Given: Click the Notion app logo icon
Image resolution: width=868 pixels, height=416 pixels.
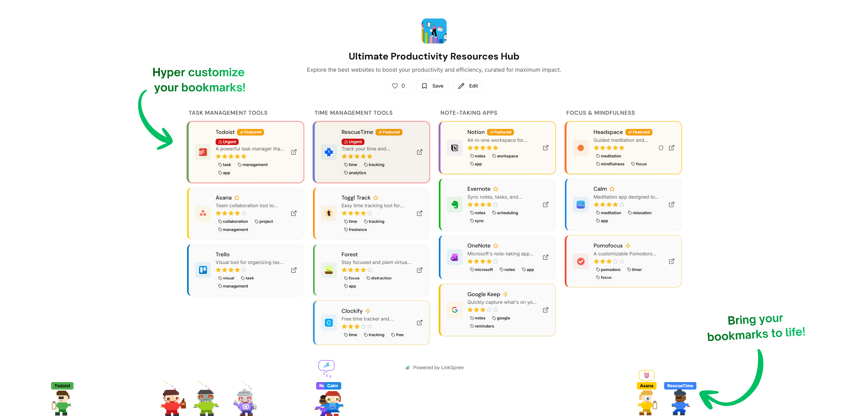Looking at the screenshot, I should pos(454,148).
